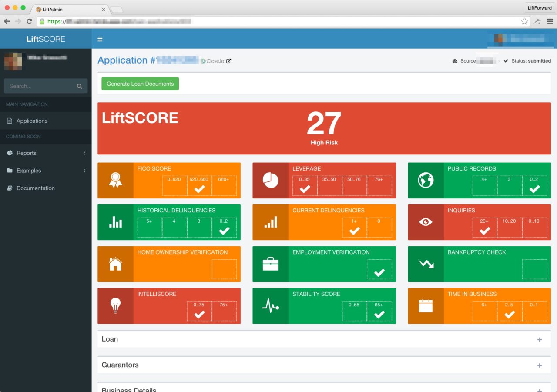557x392 pixels.
Task: Click the Intelliscore lightbulb icon
Action: (115, 306)
